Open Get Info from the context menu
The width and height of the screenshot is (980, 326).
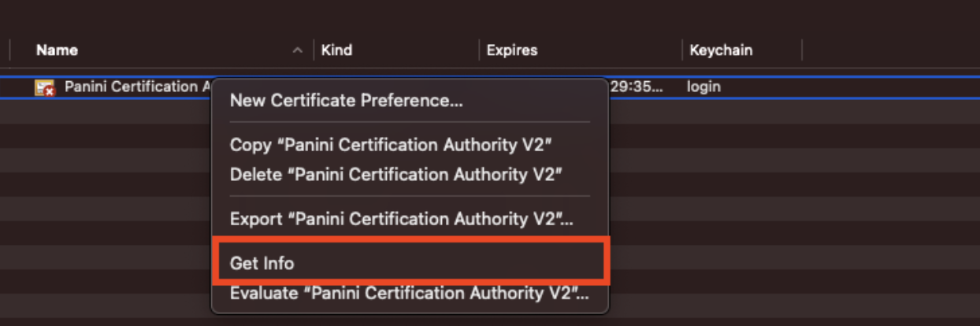coord(262,263)
